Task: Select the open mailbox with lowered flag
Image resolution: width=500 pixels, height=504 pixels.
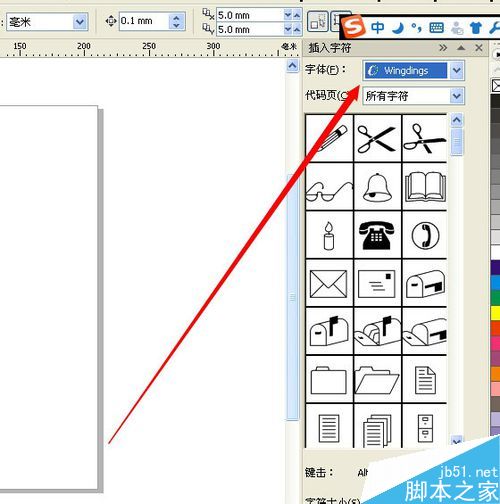Action: point(425,331)
